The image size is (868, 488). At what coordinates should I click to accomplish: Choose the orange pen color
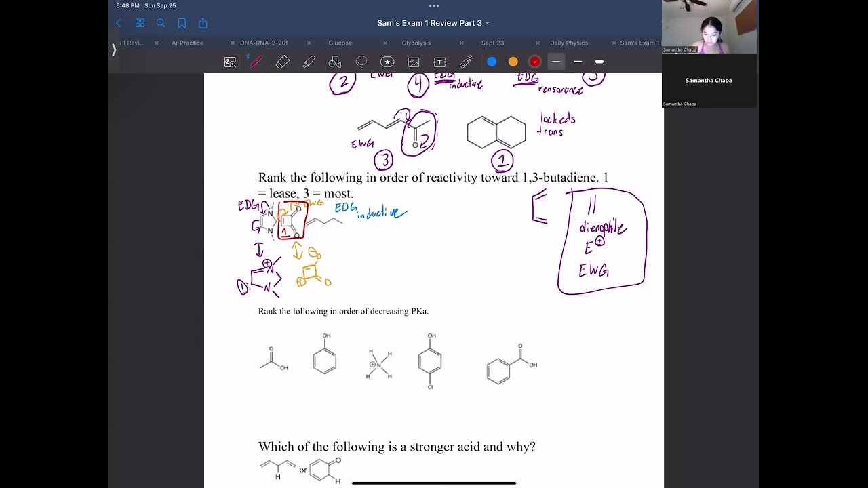point(513,62)
